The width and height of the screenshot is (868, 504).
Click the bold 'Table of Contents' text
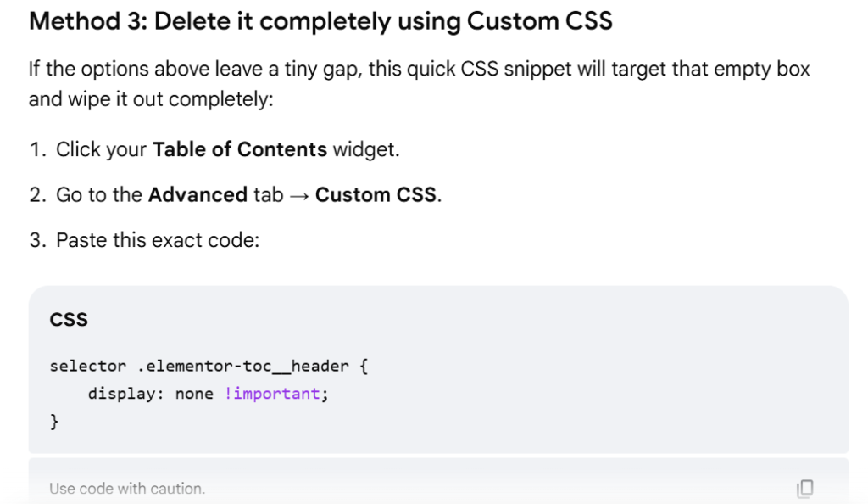coord(240,149)
